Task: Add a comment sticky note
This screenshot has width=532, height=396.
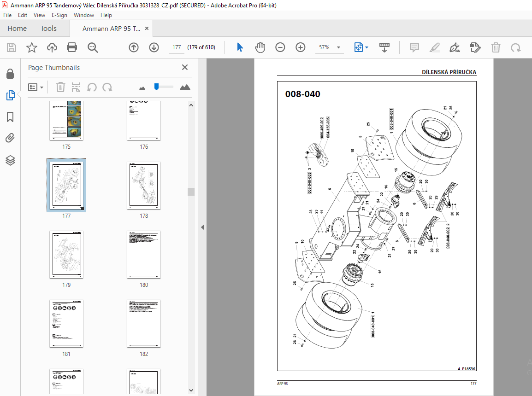Action: 414,47
